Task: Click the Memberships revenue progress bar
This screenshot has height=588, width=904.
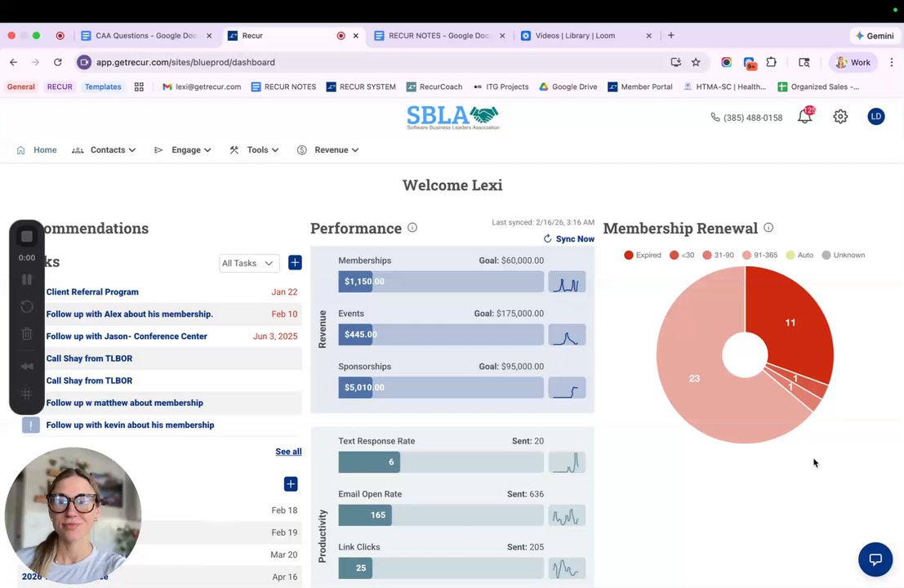Action: pyautogui.click(x=440, y=282)
